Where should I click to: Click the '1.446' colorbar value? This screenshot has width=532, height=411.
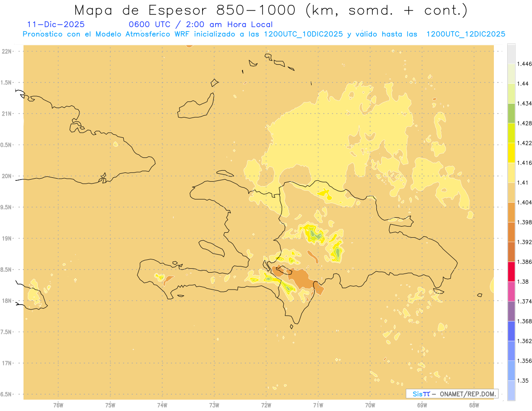click(524, 64)
